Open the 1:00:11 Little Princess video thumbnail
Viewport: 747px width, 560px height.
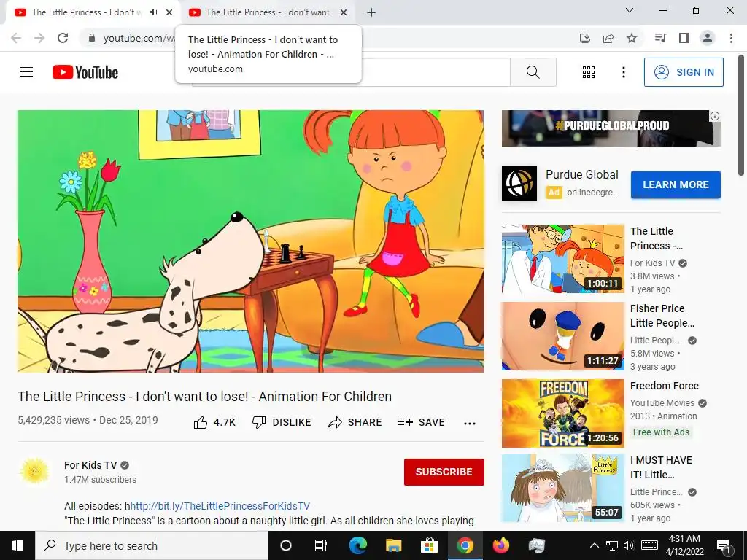[x=562, y=259]
